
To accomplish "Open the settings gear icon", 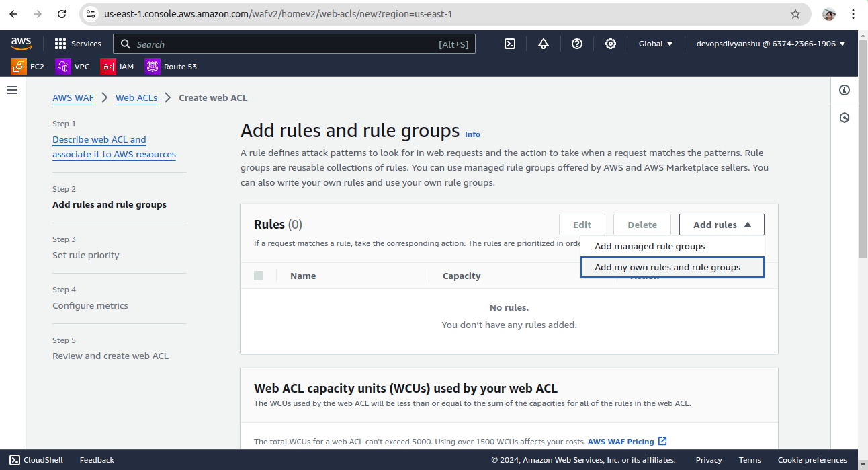I will 611,44.
